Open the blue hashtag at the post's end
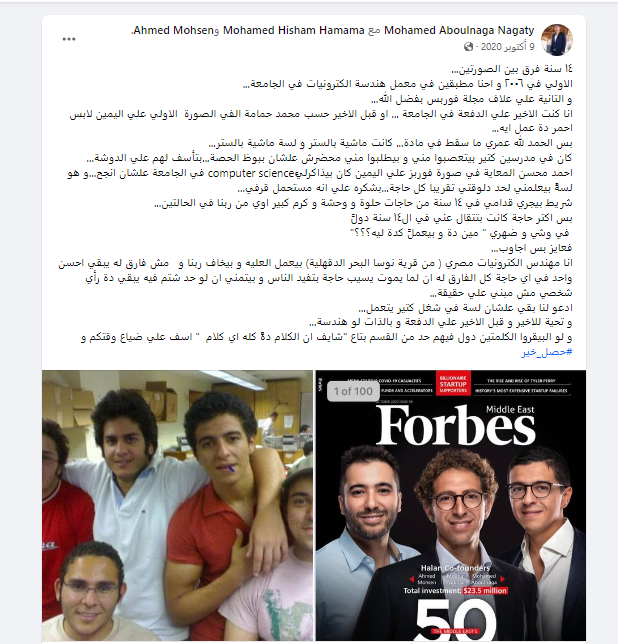Viewport: 618px width, 644px height. (x=547, y=352)
